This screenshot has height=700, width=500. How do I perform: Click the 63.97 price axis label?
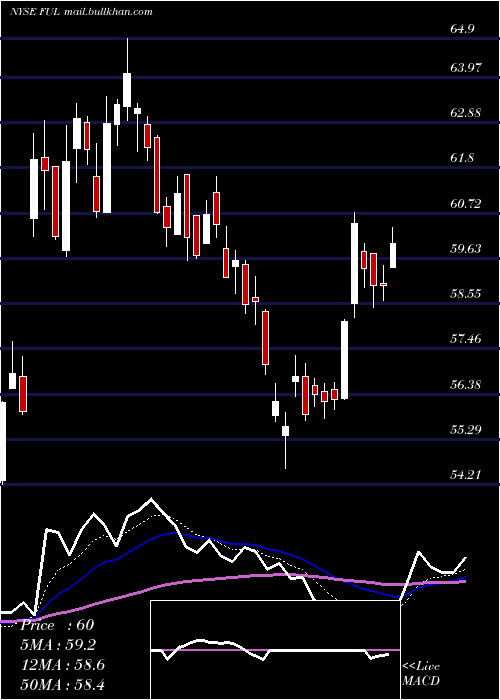pos(466,68)
